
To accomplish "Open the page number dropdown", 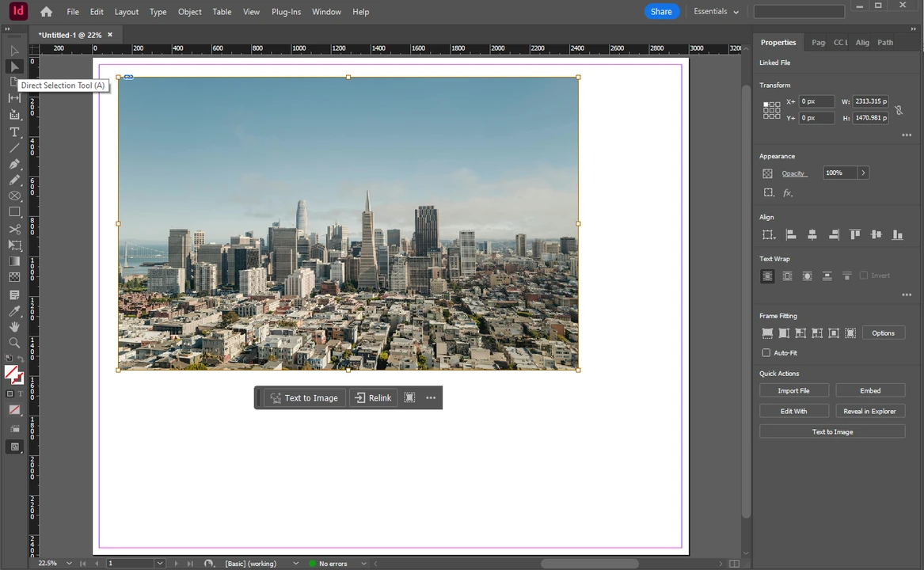I will point(160,564).
